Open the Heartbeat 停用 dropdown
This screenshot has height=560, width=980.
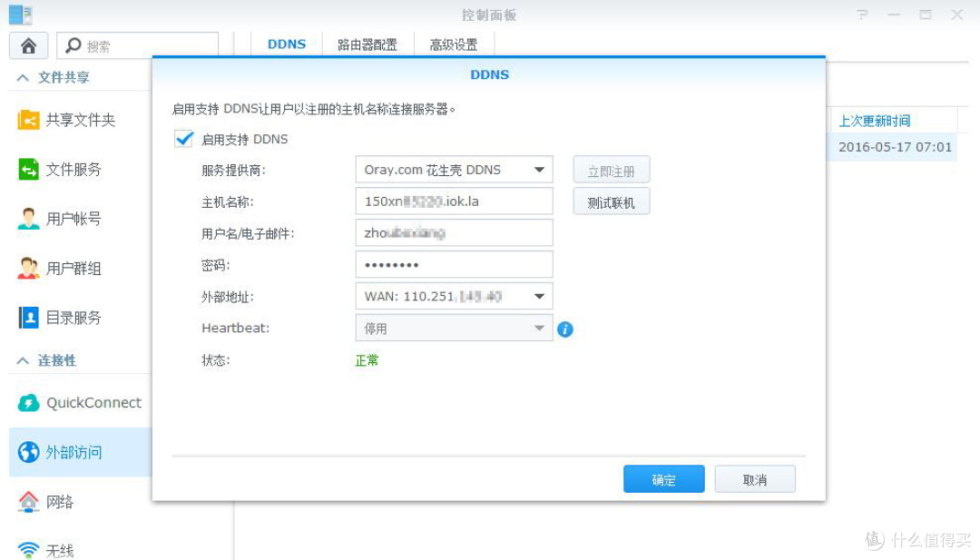454,329
